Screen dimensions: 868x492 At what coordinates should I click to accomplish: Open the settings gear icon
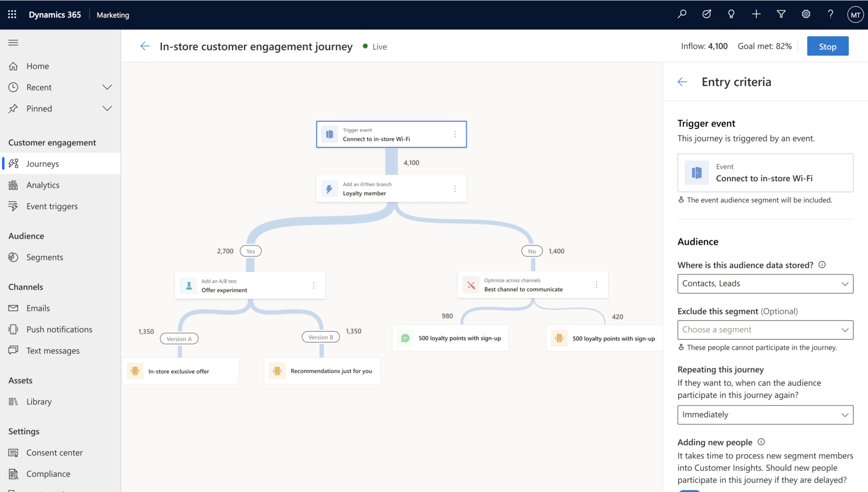pyautogui.click(x=806, y=14)
